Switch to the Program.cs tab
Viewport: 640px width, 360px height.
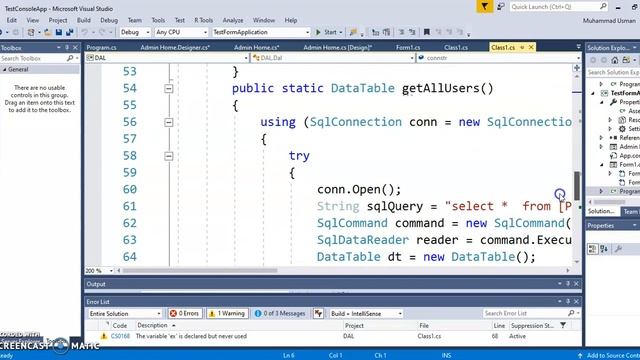coord(102,47)
